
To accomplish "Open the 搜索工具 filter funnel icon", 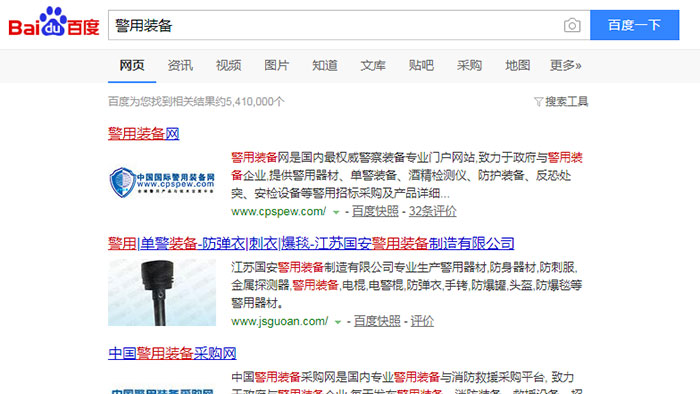I will point(538,102).
